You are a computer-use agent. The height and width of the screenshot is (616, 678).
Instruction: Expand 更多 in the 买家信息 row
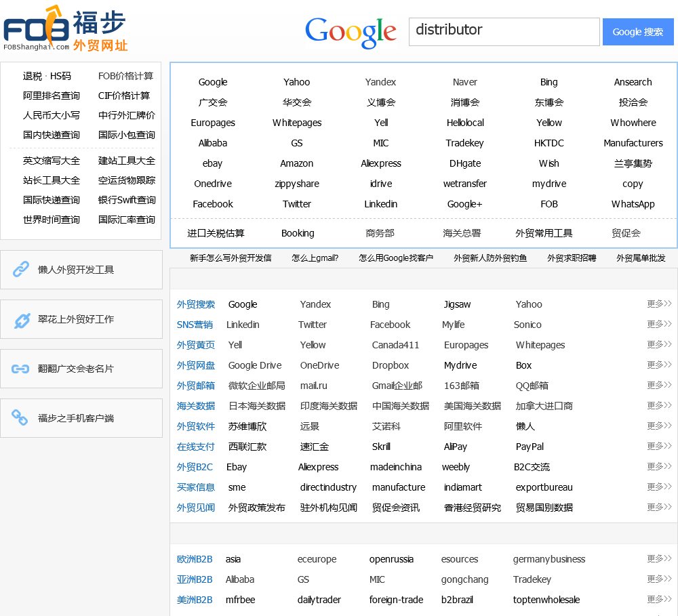click(x=659, y=487)
